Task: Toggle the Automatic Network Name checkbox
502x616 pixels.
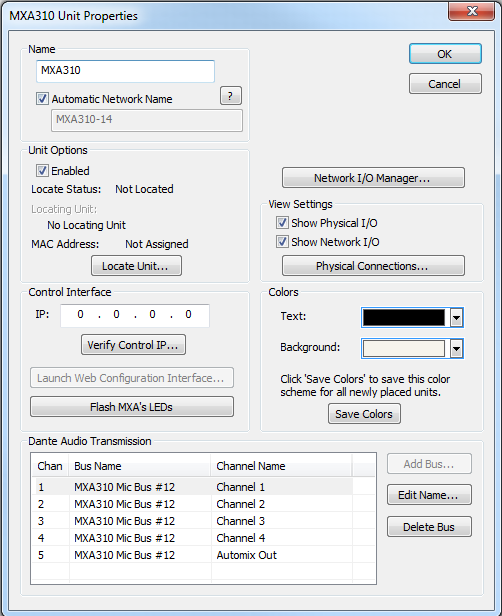Action: (x=42, y=99)
